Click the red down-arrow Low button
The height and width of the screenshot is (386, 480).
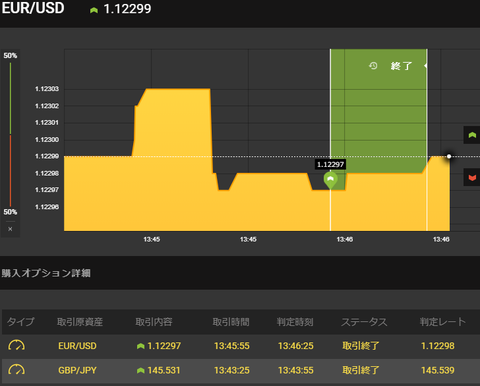click(472, 177)
